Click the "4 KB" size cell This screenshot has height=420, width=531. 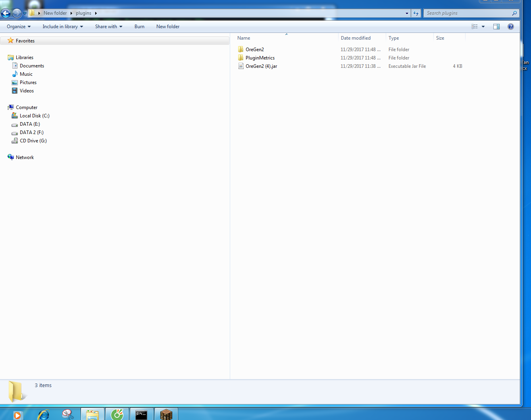(x=458, y=66)
